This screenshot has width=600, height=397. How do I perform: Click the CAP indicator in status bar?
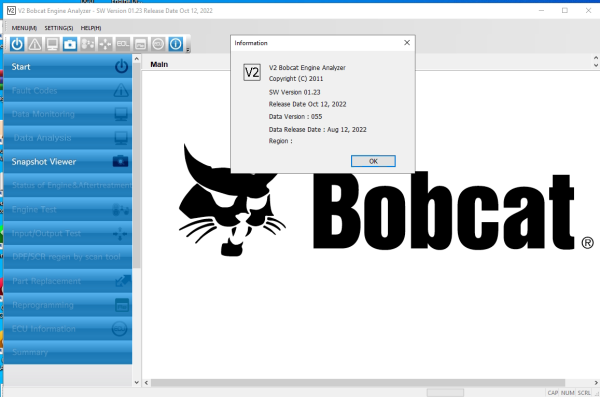pyautogui.click(x=553, y=393)
